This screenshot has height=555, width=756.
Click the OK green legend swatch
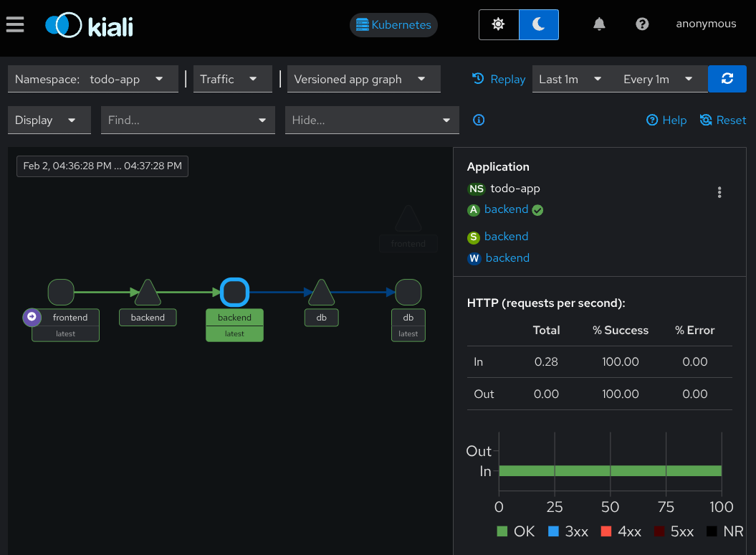[x=502, y=531]
